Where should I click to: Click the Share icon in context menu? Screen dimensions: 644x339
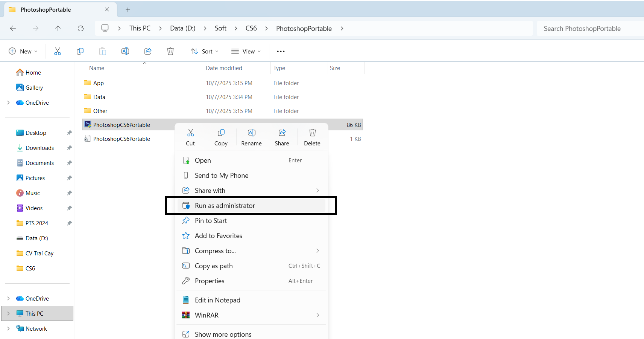(282, 137)
